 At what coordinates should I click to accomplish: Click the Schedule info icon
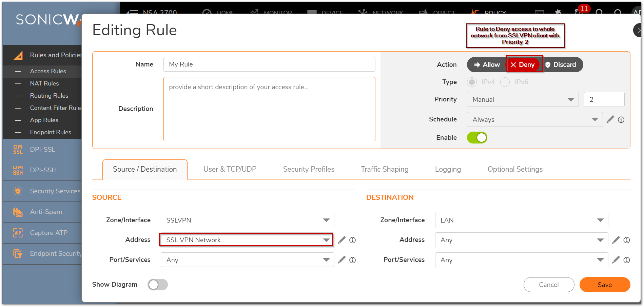(621, 120)
